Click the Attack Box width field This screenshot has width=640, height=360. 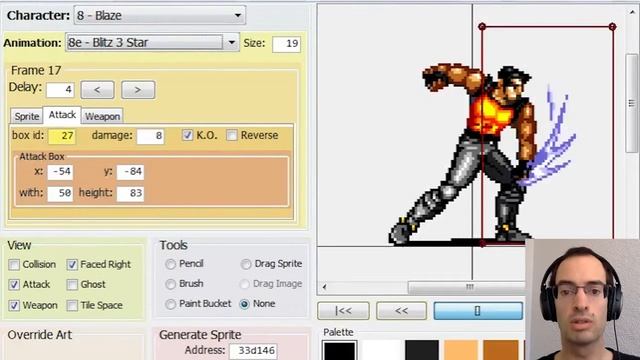click(60, 193)
